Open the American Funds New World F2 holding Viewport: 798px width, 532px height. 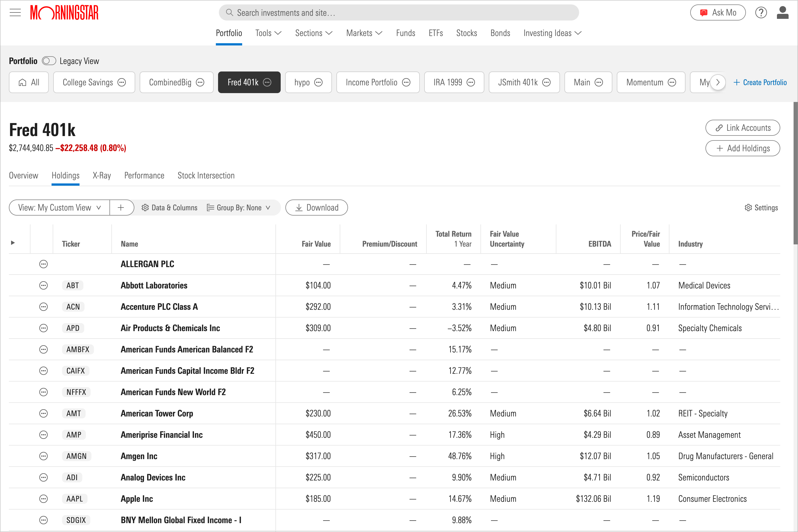coord(173,392)
